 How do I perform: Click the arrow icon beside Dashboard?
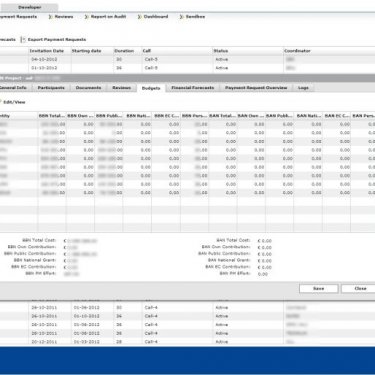tap(140, 17)
